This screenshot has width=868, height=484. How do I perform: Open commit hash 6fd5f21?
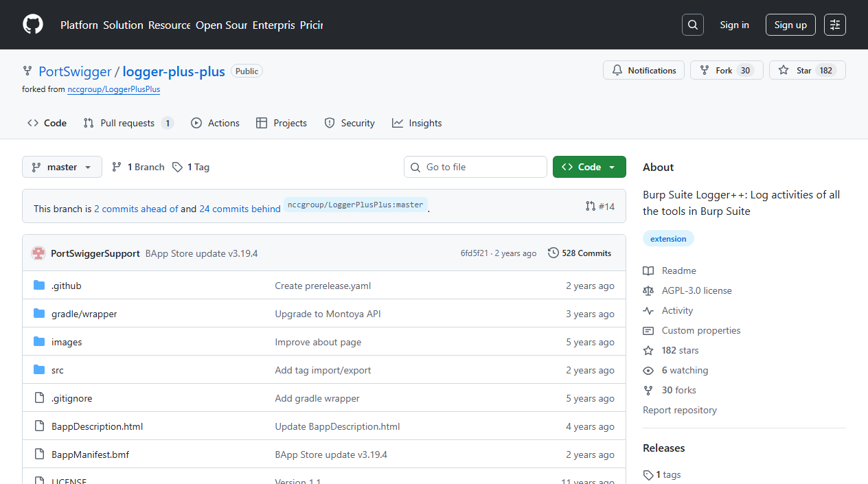[475, 253]
